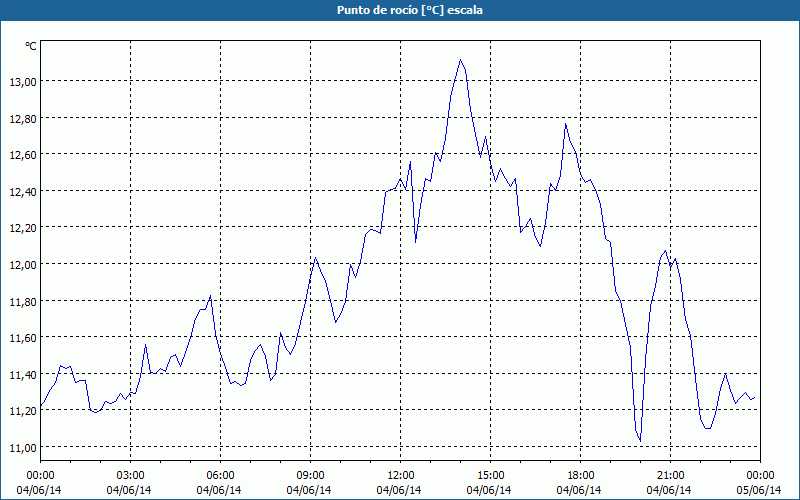Image resolution: width=800 pixels, height=500 pixels.
Task: Click the 04/06/14 date under 18:00
Action: [x=579, y=490]
